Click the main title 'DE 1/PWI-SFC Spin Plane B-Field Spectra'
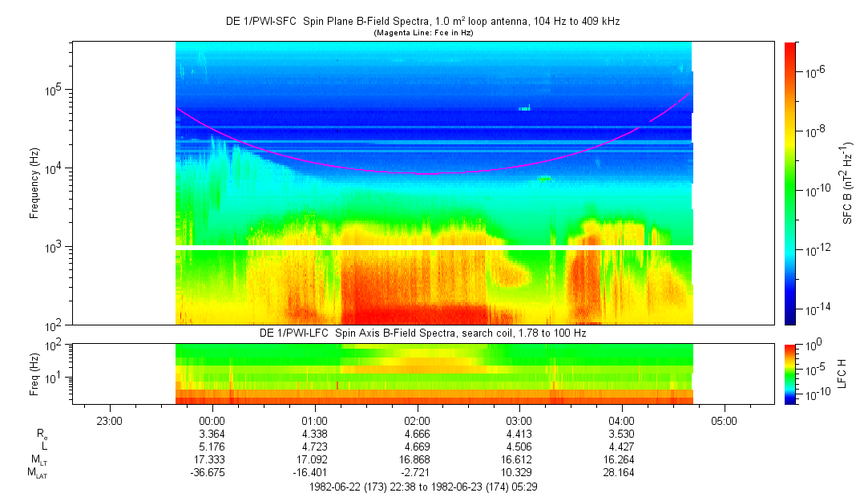The height and width of the screenshot is (497, 868). point(422,22)
